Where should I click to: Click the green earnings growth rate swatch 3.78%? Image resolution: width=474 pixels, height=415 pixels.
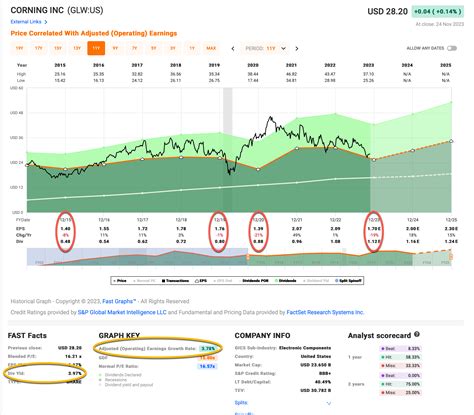click(208, 349)
